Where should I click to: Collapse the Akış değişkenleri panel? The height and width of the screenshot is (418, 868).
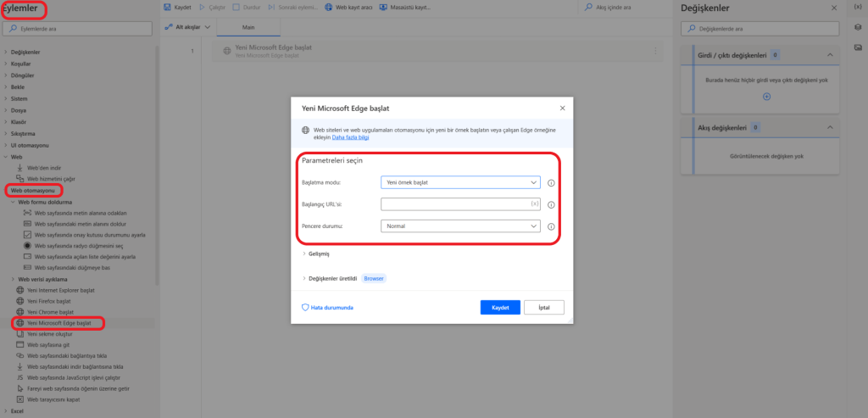pyautogui.click(x=830, y=127)
